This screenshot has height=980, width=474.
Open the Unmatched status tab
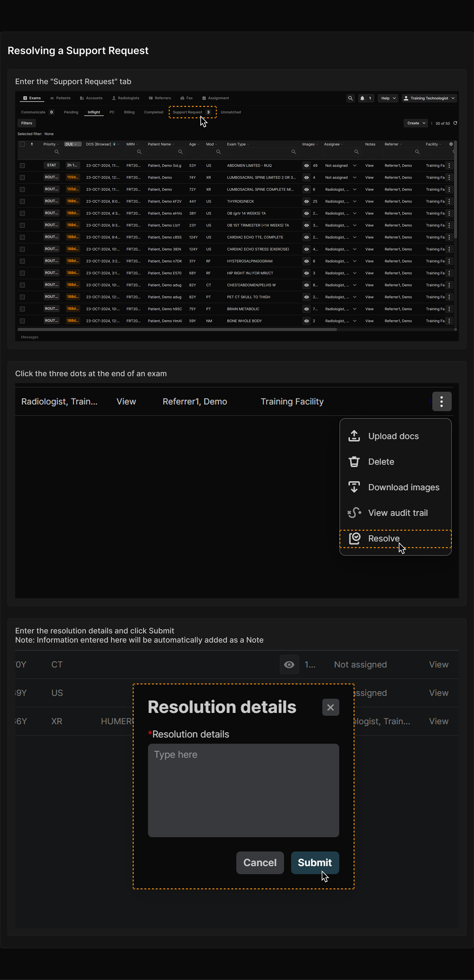tap(231, 112)
